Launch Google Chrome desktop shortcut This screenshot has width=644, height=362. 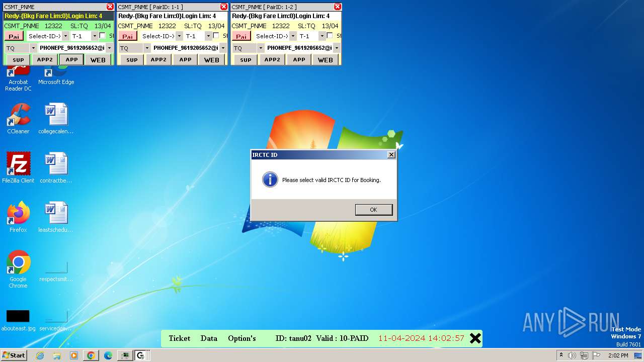point(18,269)
